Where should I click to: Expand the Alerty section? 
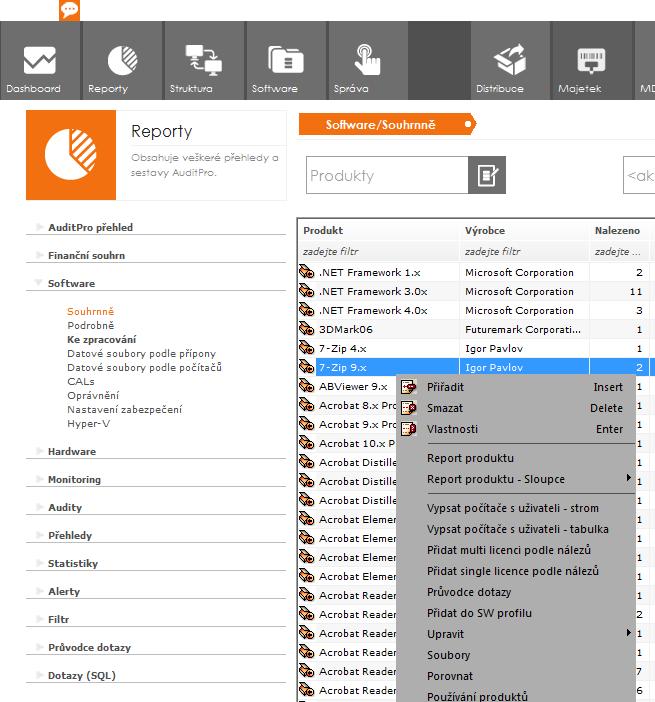tap(40, 591)
